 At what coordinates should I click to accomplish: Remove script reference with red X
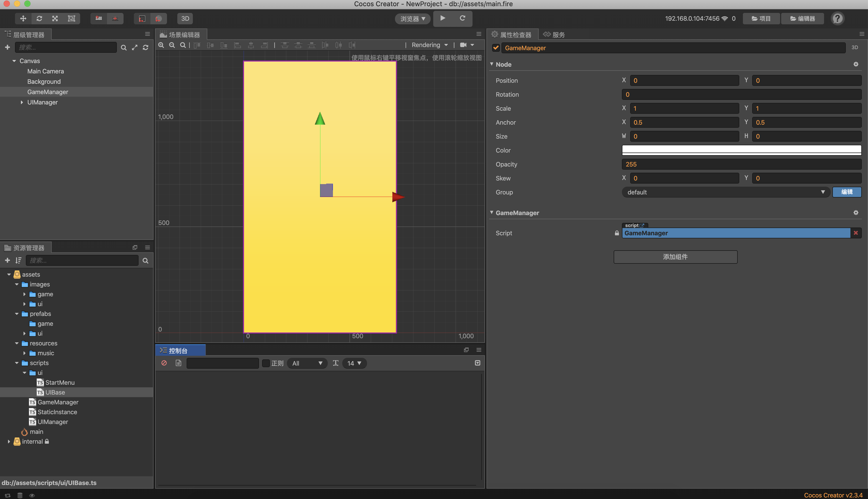(855, 233)
